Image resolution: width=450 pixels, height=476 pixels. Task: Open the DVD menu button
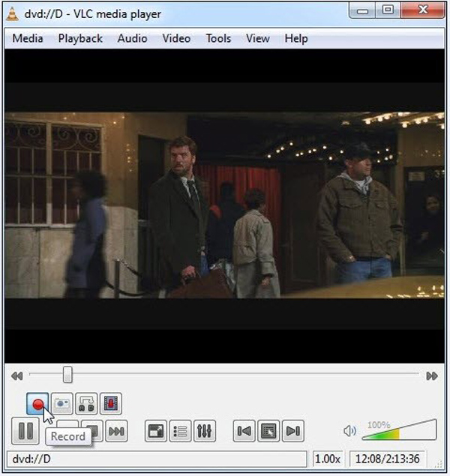pos(268,431)
